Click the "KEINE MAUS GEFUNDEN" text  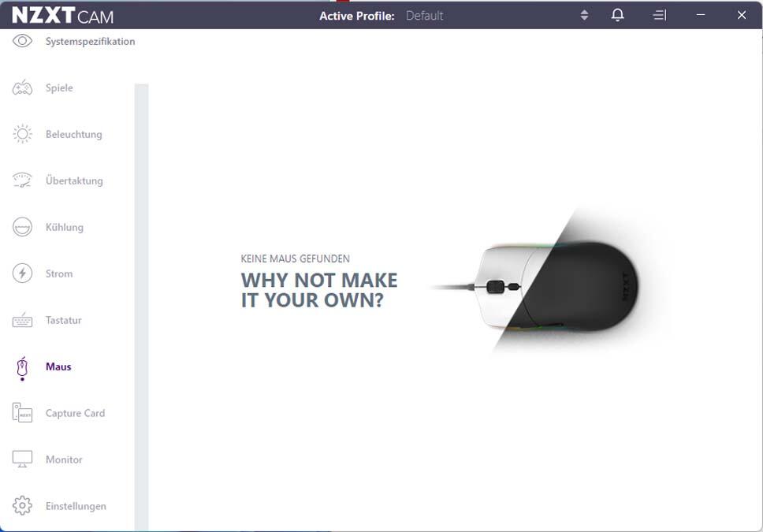pyautogui.click(x=295, y=259)
